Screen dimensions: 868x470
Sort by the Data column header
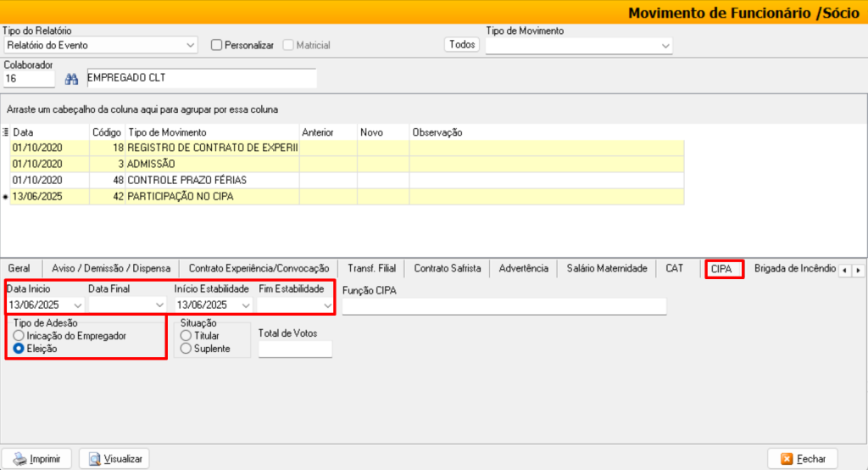50,132
